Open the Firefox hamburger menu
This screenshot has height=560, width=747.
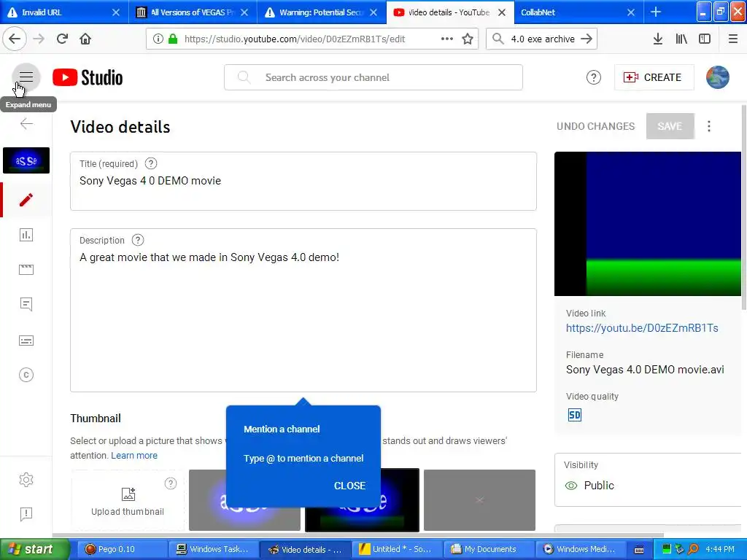(732, 39)
